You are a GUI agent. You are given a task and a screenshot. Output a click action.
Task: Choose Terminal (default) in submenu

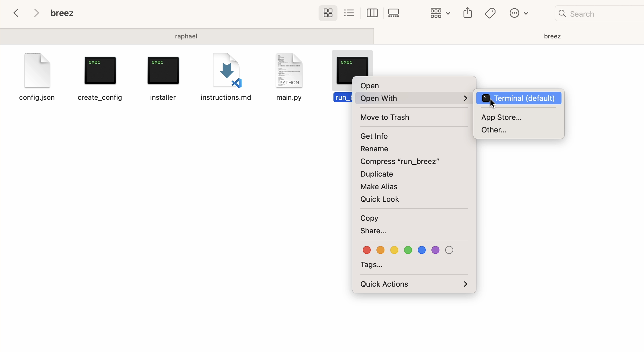click(x=519, y=98)
